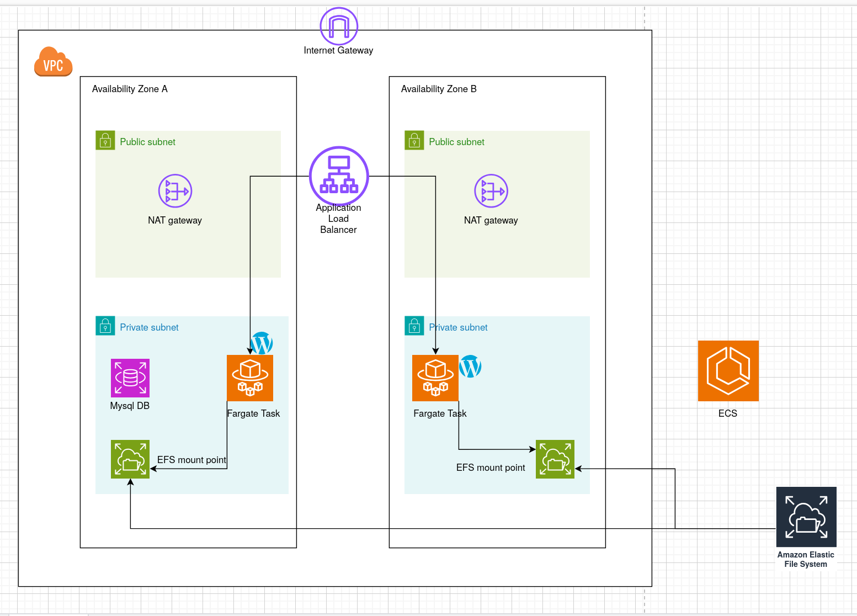Select the Application Load Balancer icon
This screenshot has width=857, height=616.
339,176
